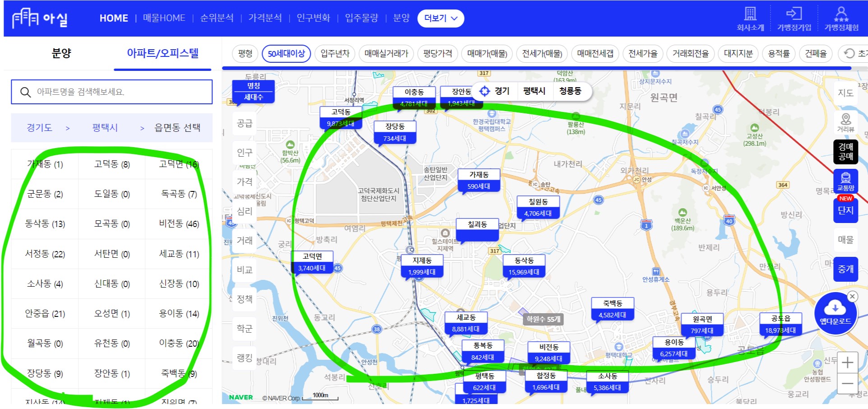
Task: Click 명칭 세대수 legend label
Action: (254, 92)
